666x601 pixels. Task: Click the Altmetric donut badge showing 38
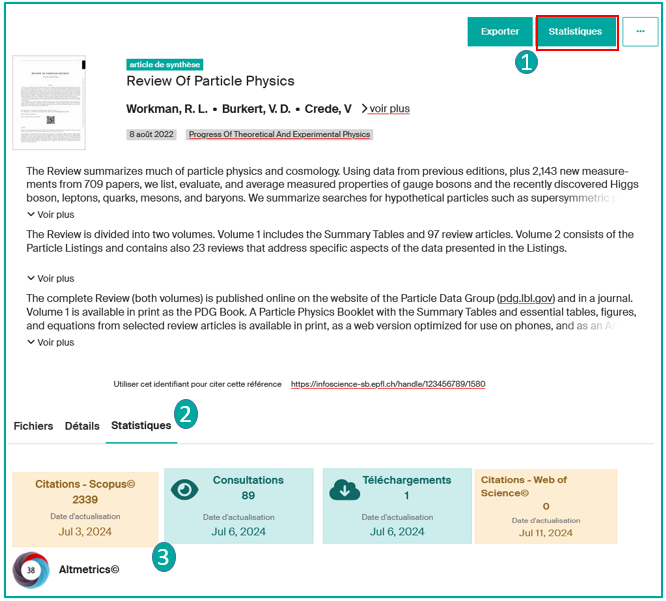click(31, 569)
